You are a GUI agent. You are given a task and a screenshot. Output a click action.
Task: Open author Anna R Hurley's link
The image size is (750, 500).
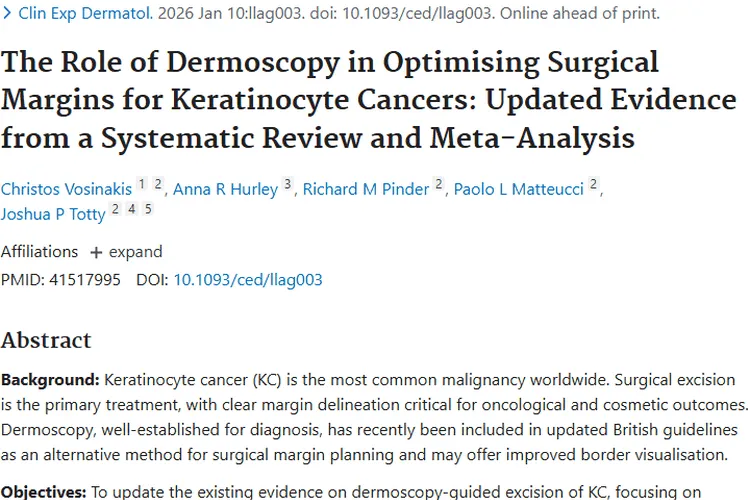[x=226, y=189]
